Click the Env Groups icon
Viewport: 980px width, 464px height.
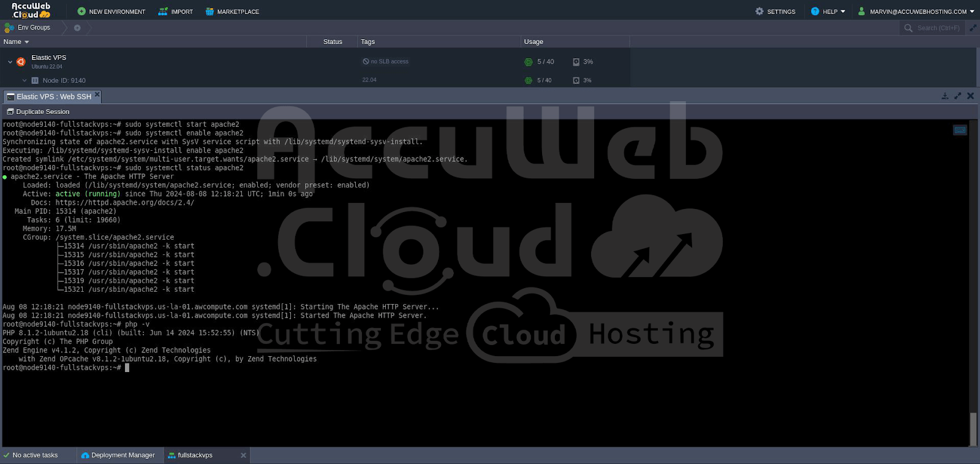9,28
